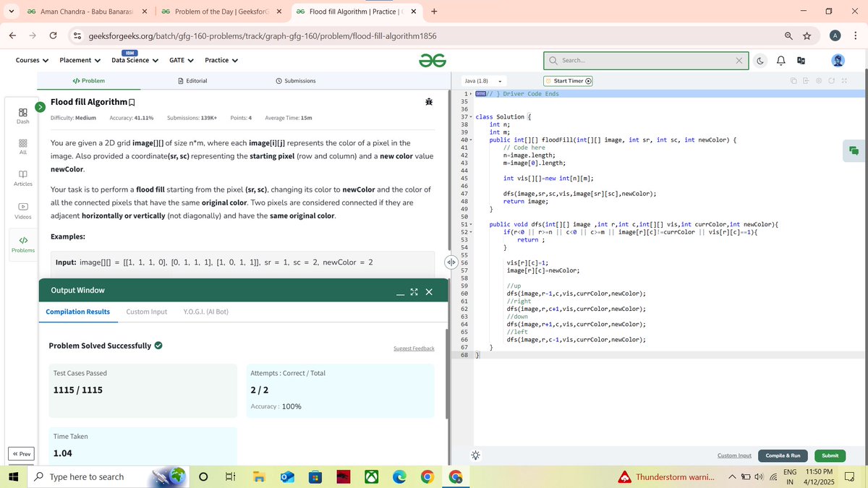Open Windows Start menu

(x=14, y=476)
